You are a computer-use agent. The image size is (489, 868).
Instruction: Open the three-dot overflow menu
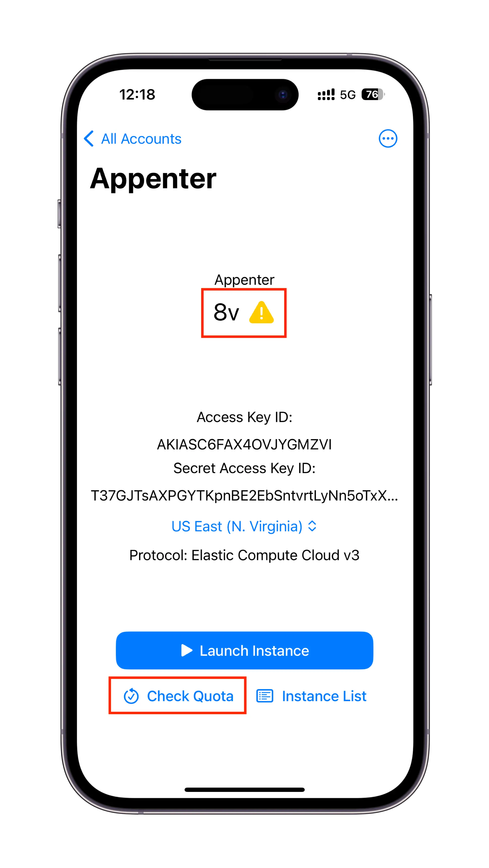click(388, 138)
